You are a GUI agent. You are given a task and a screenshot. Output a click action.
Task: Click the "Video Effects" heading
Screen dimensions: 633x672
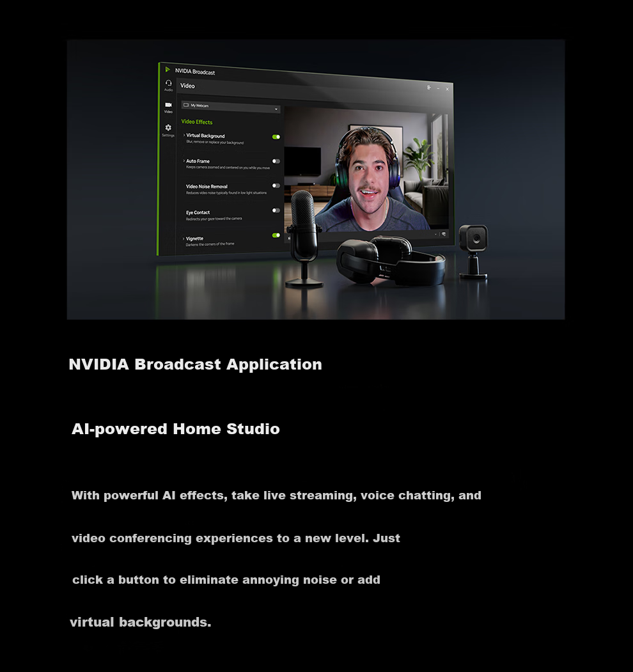[x=197, y=121]
